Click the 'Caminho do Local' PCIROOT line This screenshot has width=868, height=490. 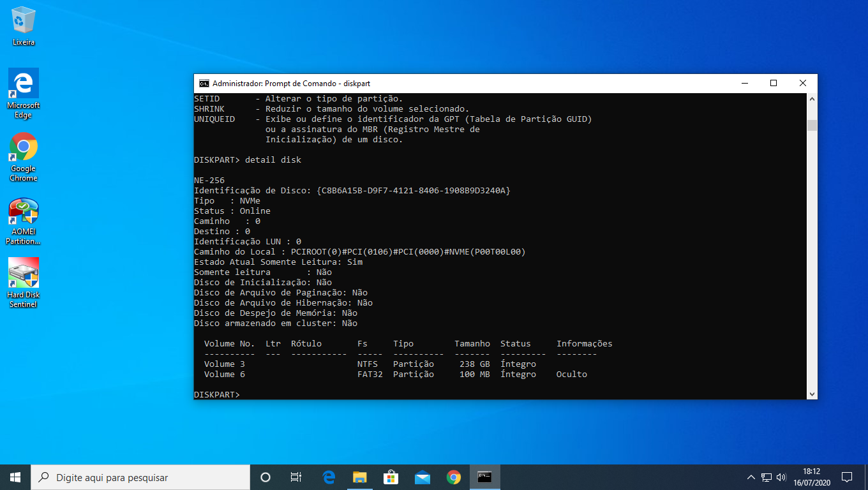pos(360,252)
